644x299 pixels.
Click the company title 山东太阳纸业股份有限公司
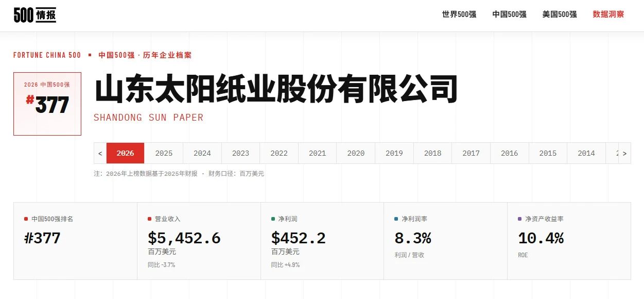(x=276, y=89)
